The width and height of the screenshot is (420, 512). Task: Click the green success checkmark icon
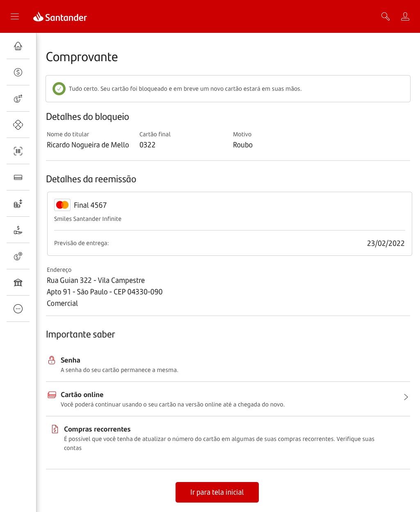[x=59, y=89]
